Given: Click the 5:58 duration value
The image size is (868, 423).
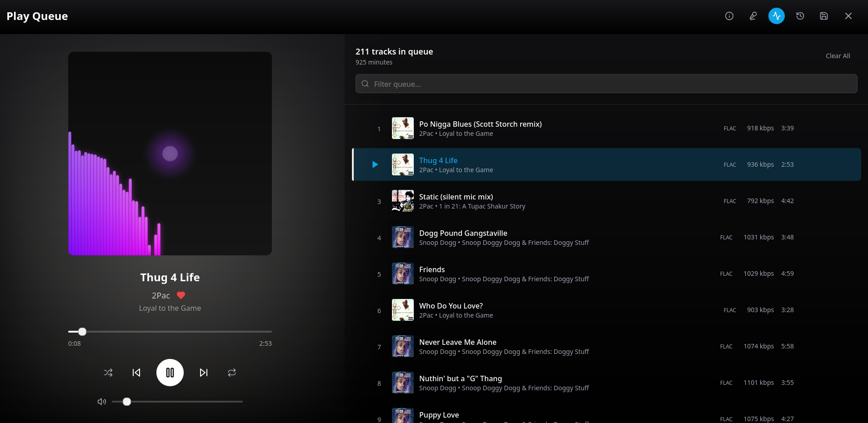Looking at the screenshot, I should pos(788,346).
